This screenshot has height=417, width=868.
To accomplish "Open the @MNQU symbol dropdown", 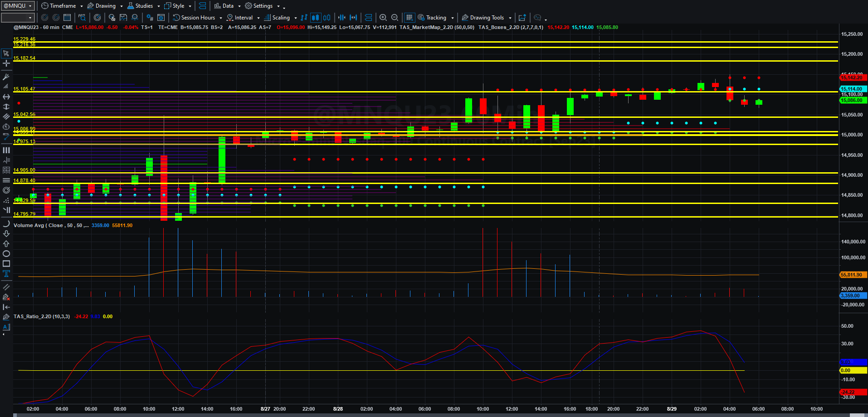I will click(x=18, y=6).
